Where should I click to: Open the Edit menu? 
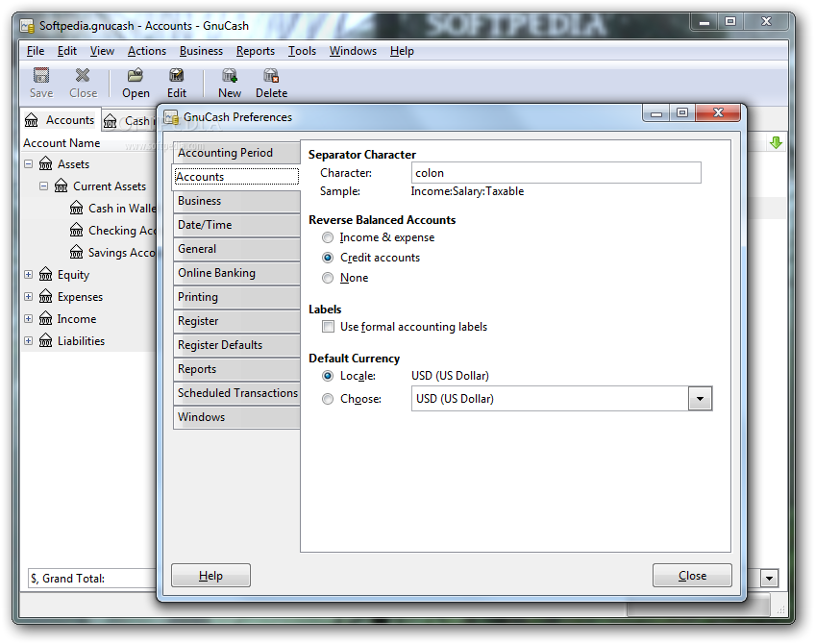(x=67, y=51)
